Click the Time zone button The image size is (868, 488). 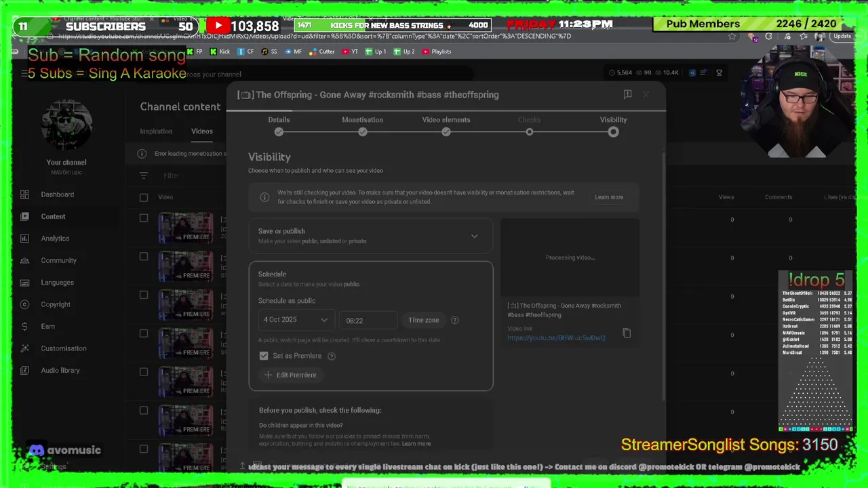point(424,320)
